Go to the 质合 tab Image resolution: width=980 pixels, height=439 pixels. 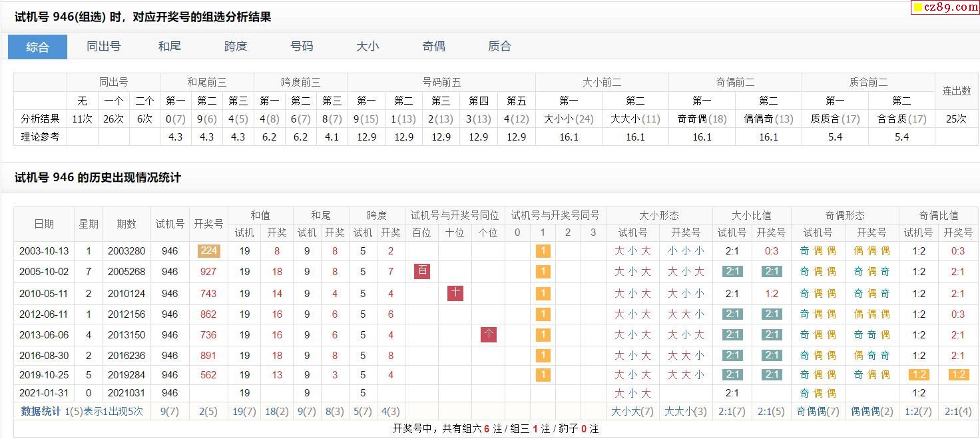coord(499,47)
